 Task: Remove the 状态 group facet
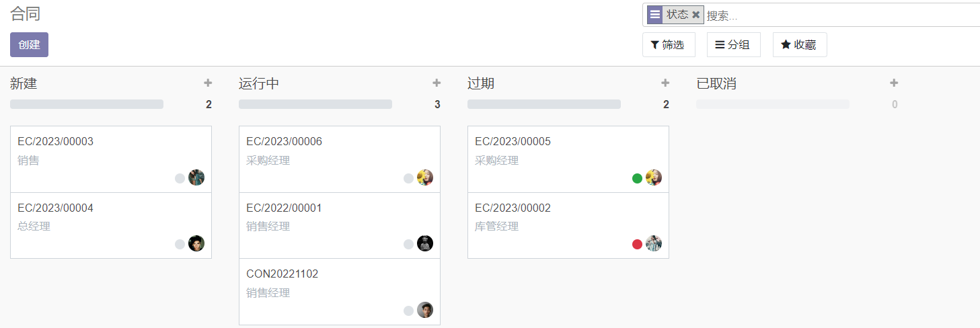[696, 15]
